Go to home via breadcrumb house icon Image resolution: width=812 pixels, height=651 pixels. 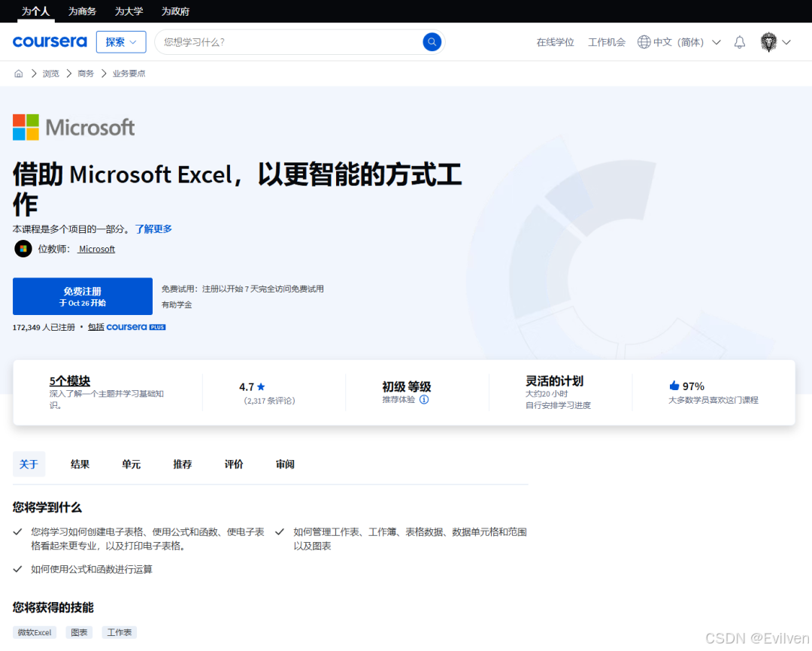pyautogui.click(x=19, y=74)
